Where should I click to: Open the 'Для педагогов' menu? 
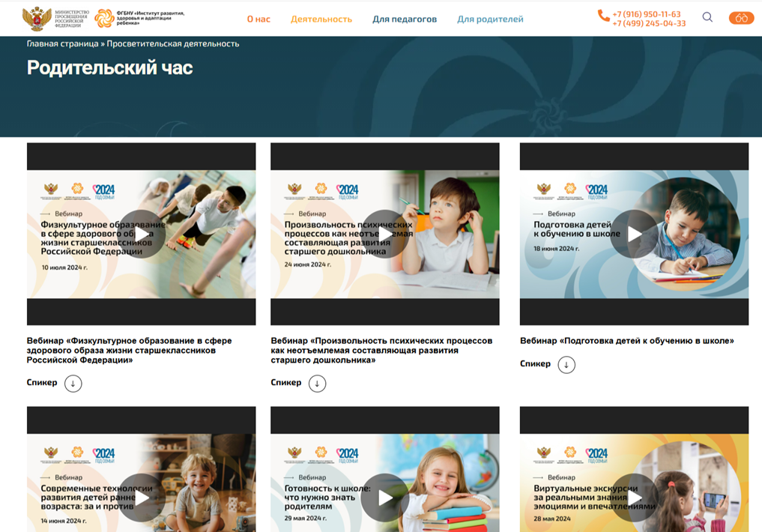[404, 19]
